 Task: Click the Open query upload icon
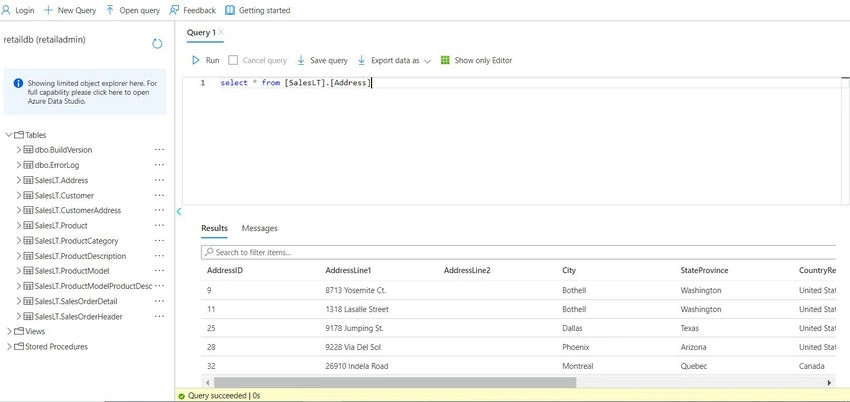(110, 10)
